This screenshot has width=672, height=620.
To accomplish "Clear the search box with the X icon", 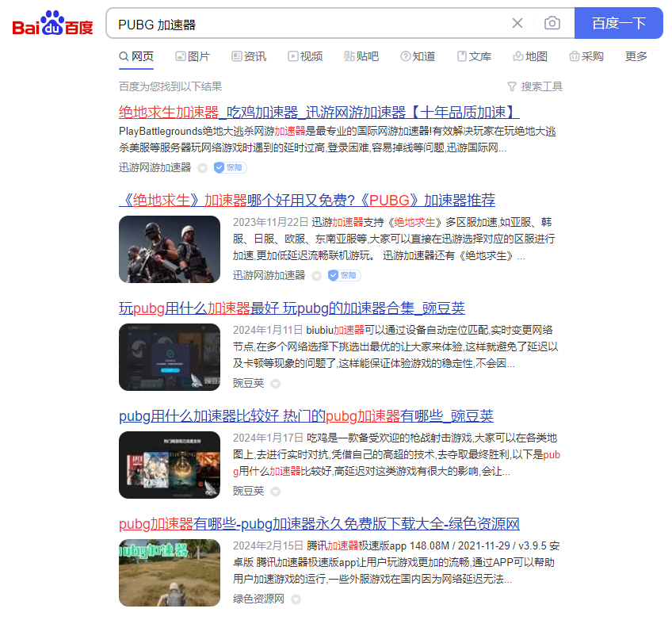I will 517,23.
